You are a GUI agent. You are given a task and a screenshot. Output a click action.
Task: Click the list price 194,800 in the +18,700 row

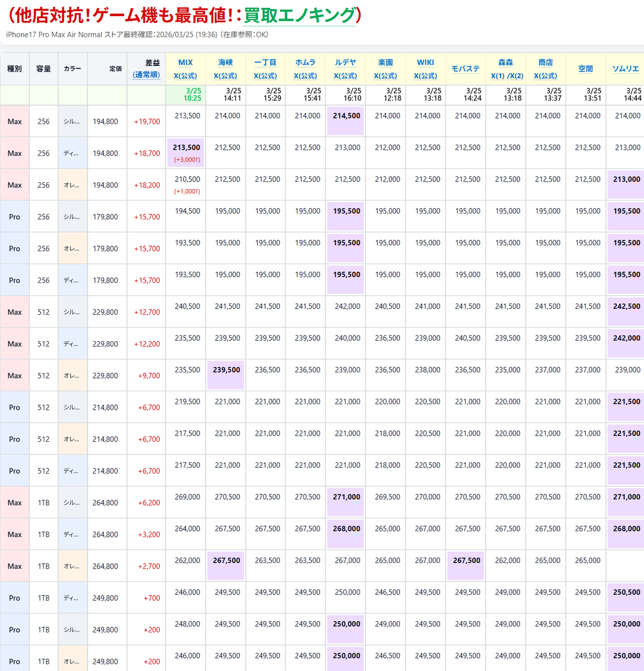[x=106, y=153]
